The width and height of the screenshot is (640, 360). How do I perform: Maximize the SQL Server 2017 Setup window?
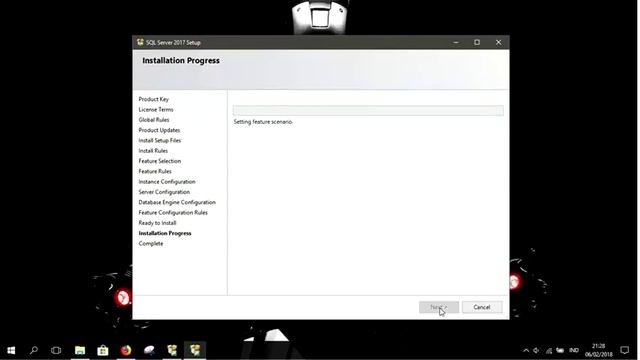[477, 42]
